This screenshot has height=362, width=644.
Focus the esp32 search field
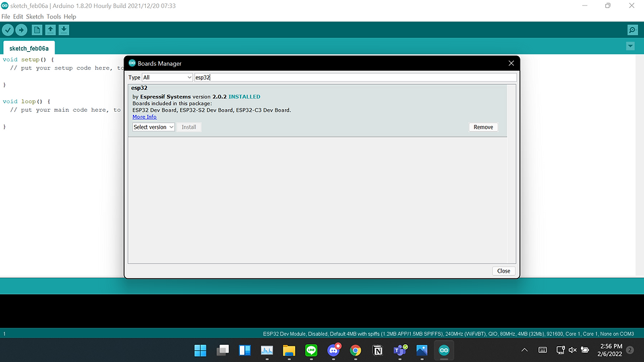tap(356, 77)
